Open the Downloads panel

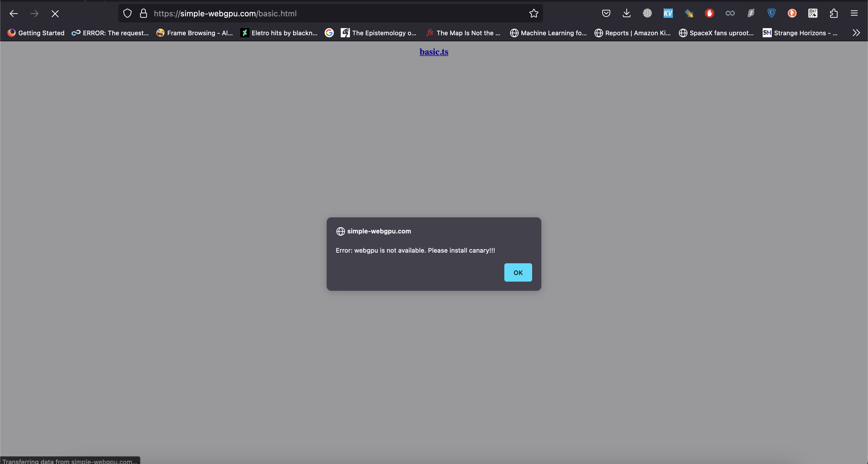(x=626, y=13)
